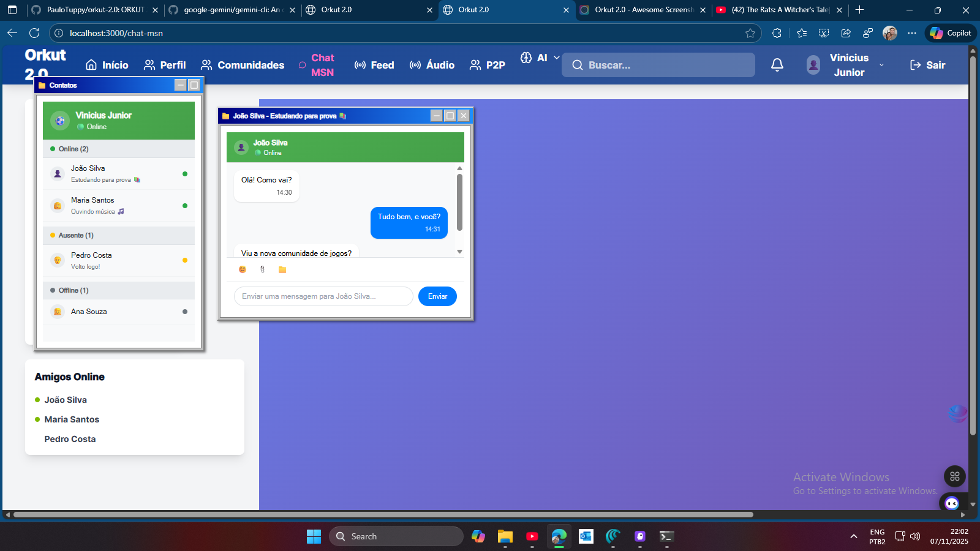The image size is (980, 551).
Task: Collapse the Ausente (1) contacts group
Action: (x=119, y=235)
